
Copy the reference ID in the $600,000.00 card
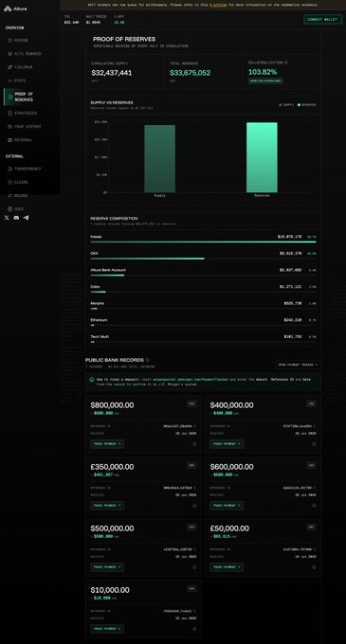click(315, 488)
